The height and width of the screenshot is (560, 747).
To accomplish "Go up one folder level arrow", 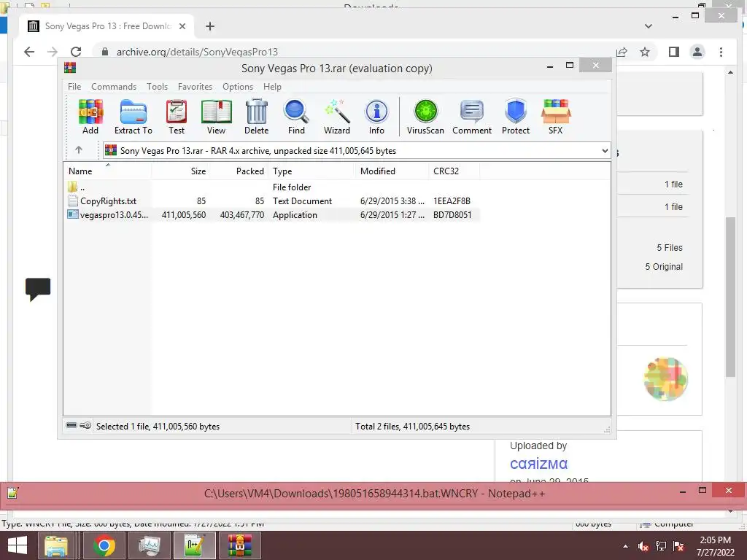I will pos(79,150).
